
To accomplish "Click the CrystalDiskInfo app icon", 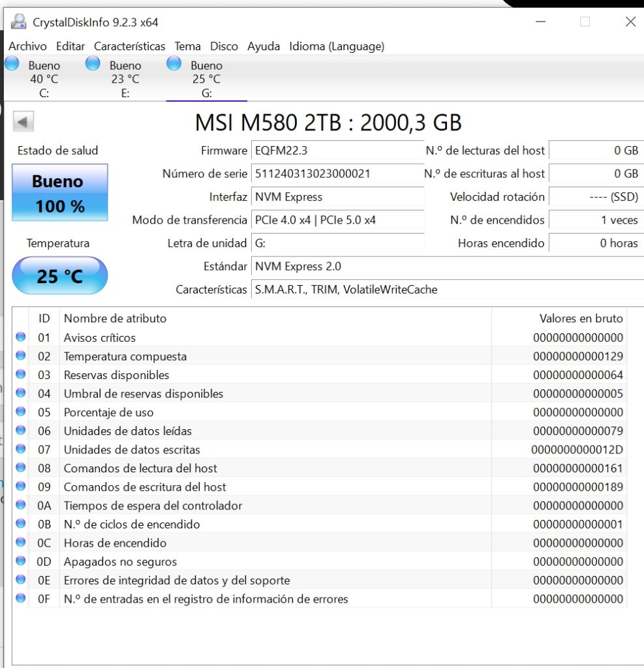I will [x=18, y=22].
